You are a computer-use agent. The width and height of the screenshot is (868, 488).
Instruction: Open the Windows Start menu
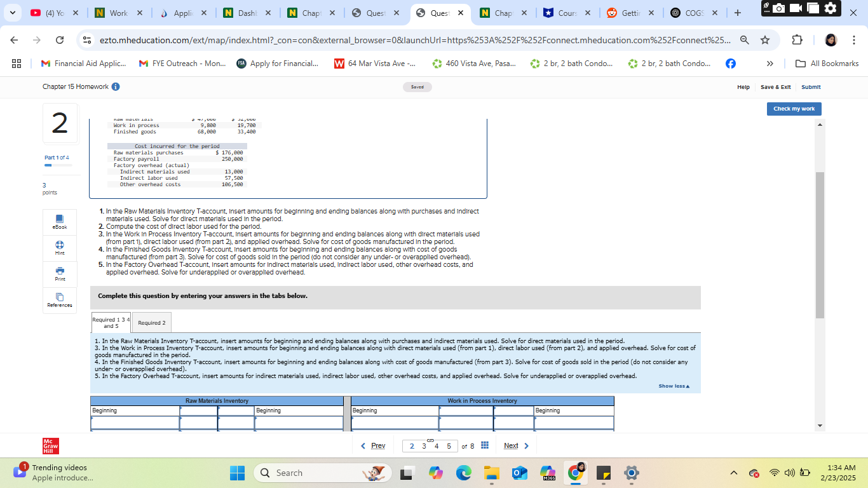coord(237,473)
